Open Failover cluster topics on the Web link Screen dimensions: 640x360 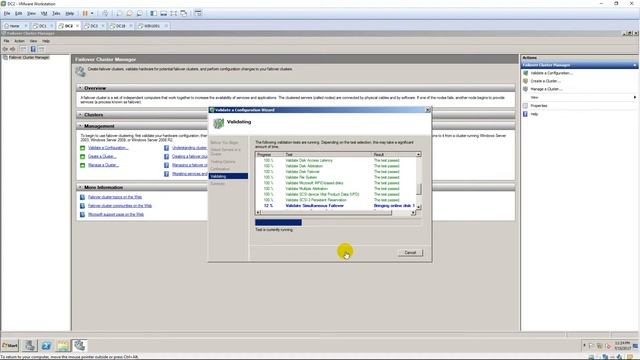point(115,197)
